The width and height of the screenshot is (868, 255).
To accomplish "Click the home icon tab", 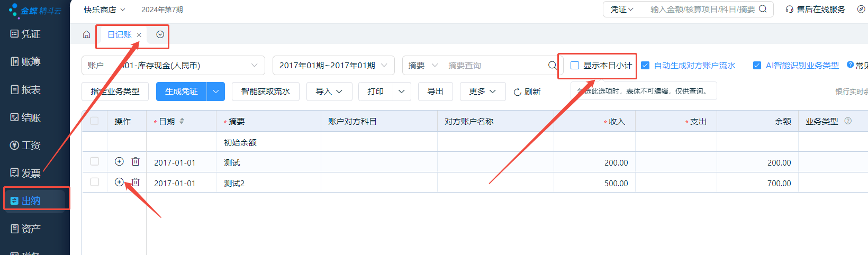I will [x=87, y=35].
